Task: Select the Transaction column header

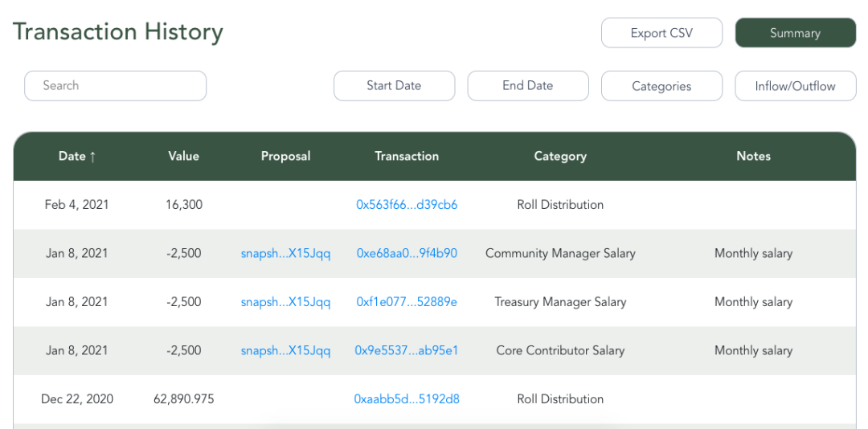Action: (x=407, y=156)
